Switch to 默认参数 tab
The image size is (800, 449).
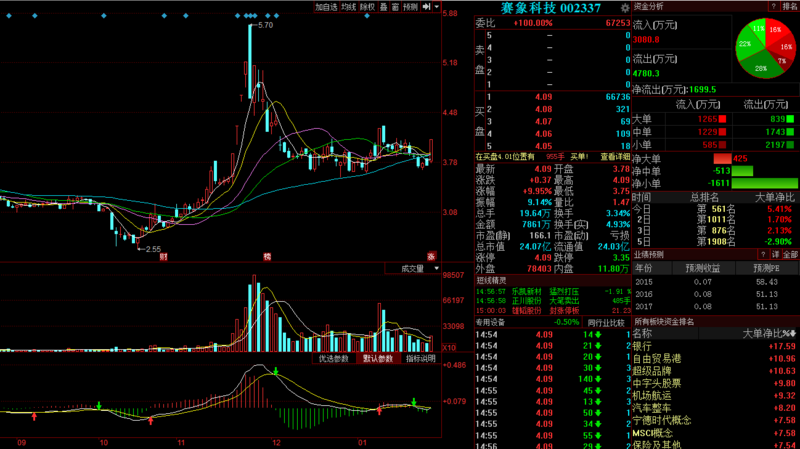click(379, 358)
